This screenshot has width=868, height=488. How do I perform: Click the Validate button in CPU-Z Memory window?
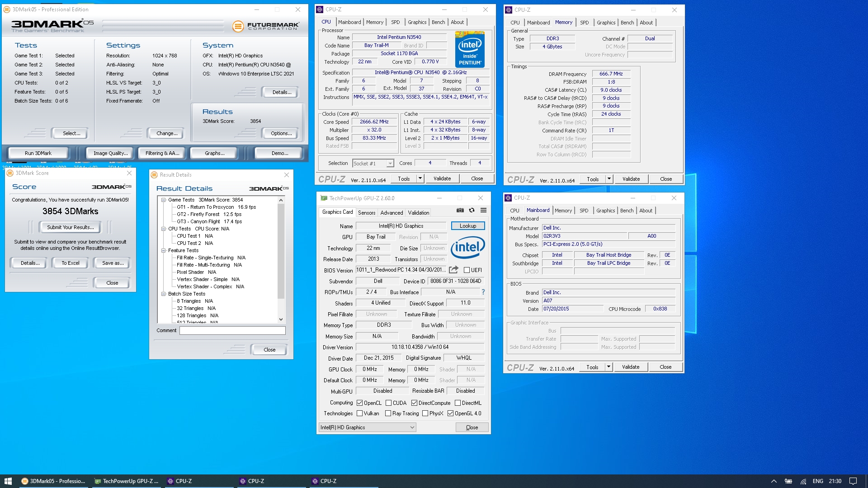click(631, 179)
